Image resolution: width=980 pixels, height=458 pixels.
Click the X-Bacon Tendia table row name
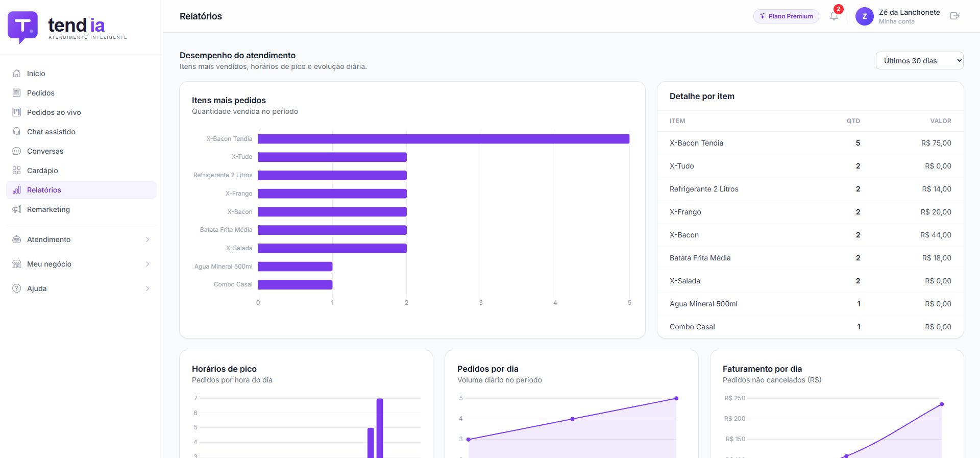(x=696, y=143)
